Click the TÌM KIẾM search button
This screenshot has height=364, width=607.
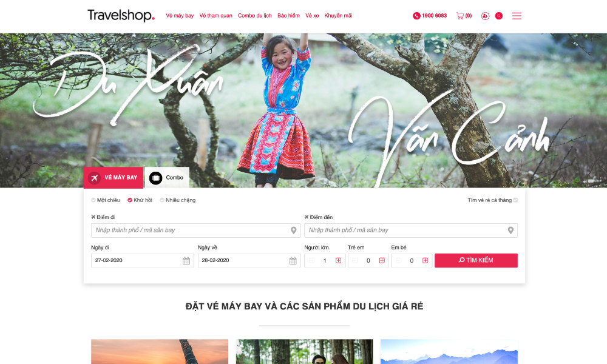(476, 260)
